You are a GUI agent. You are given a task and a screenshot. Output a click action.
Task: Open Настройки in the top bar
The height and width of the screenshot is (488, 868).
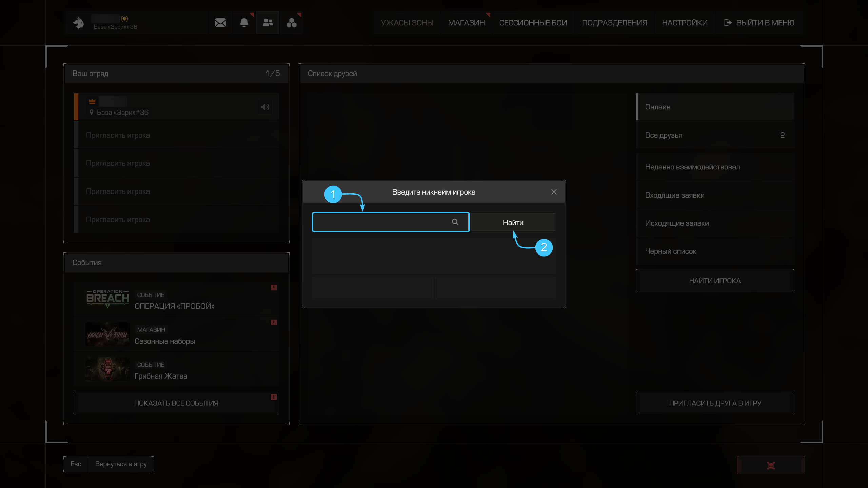(685, 23)
